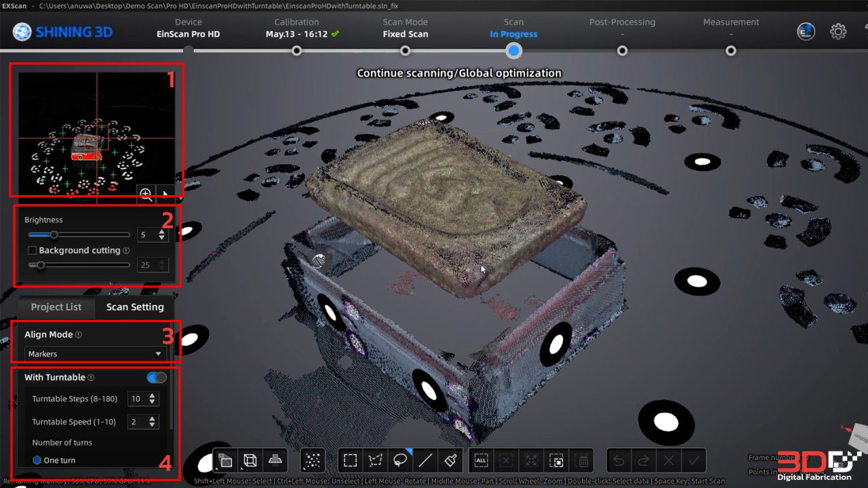Click the Select All (ALL) icon
The width and height of the screenshot is (868, 488).
tap(480, 460)
